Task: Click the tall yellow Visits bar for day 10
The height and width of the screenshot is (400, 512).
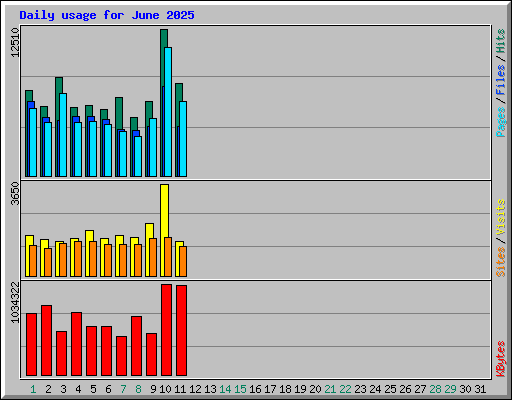Action: pos(164,211)
